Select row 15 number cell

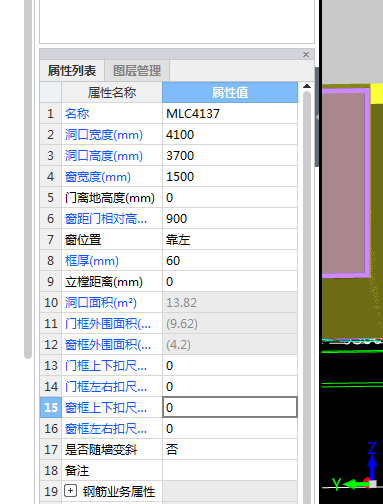(x=51, y=407)
